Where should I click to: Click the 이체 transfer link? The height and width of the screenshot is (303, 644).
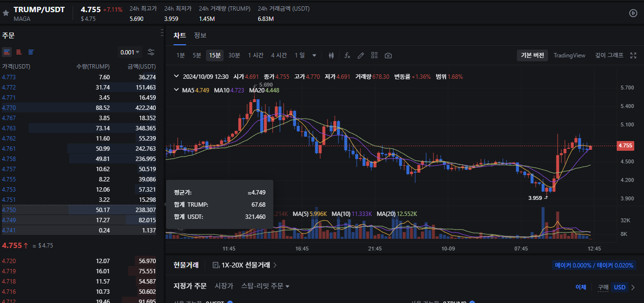(x=581, y=287)
